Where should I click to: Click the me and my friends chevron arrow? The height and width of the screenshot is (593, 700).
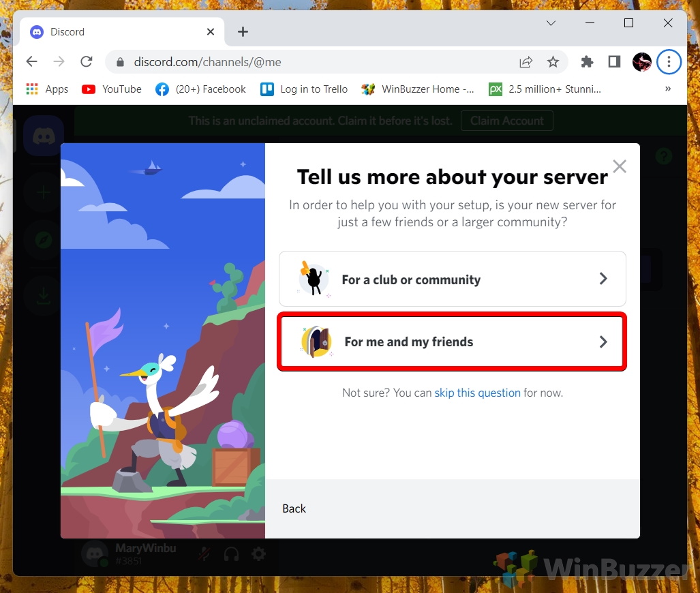click(603, 341)
